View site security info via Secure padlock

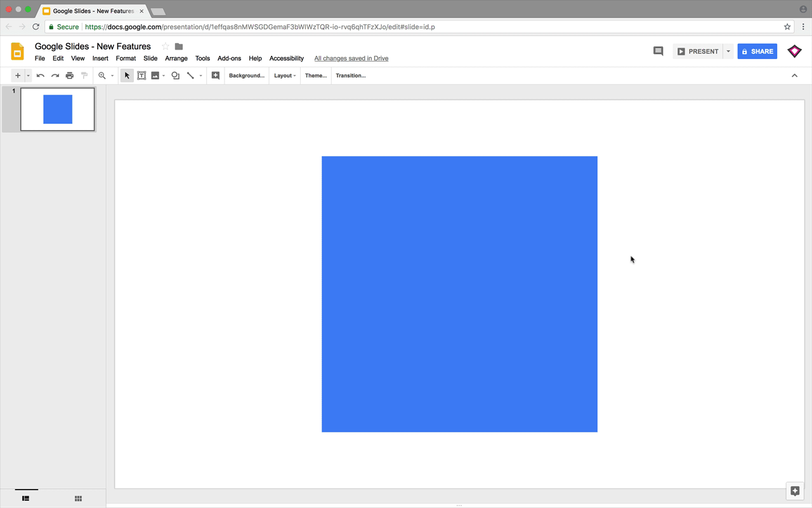(x=64, y=27)
